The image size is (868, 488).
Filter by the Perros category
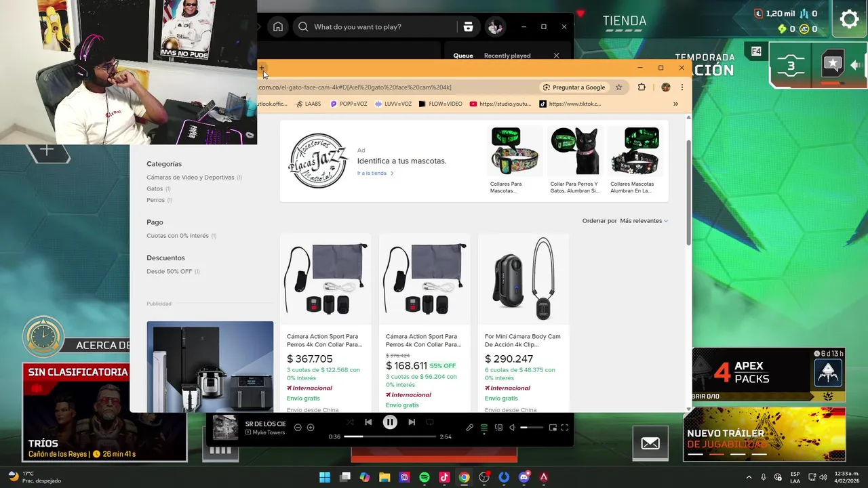click(155, 201)
